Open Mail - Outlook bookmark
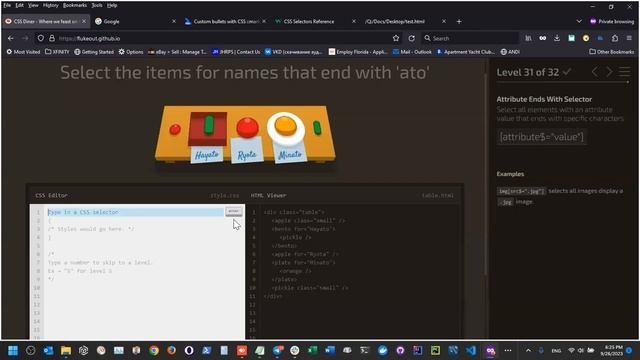Screen dimensions: 640x360 coord(412,52)
